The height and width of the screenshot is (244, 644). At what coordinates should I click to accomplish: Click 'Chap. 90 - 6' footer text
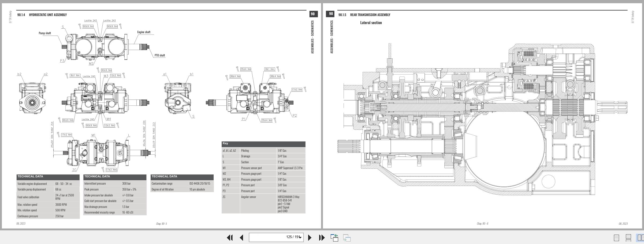point(482,224)
